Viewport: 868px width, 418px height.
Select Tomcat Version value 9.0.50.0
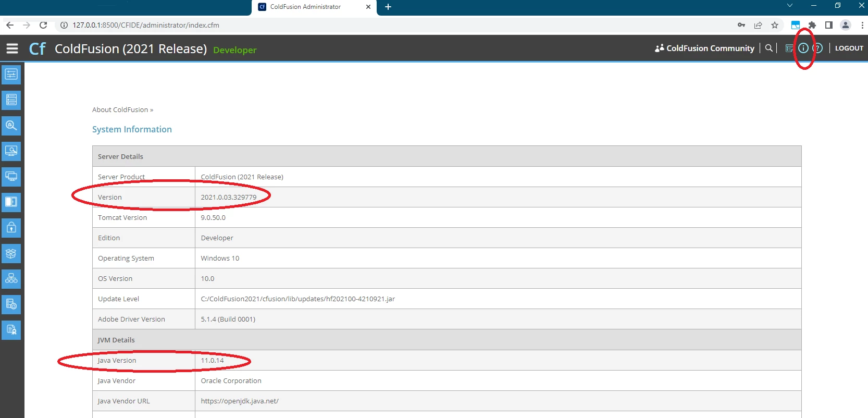pyautogui.click(x=213, y=217)
